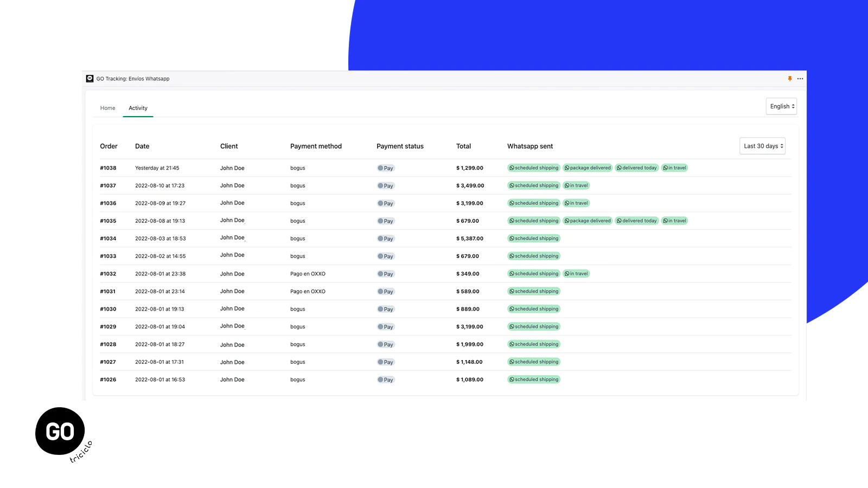Click the total $ 889.00

pyautogui.click(x=468, y=309)
